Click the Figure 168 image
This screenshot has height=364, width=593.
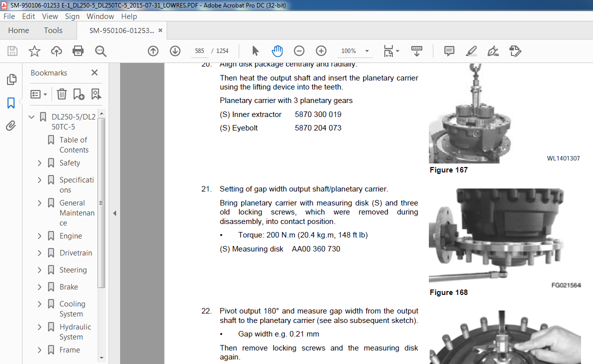pos(496,235)
